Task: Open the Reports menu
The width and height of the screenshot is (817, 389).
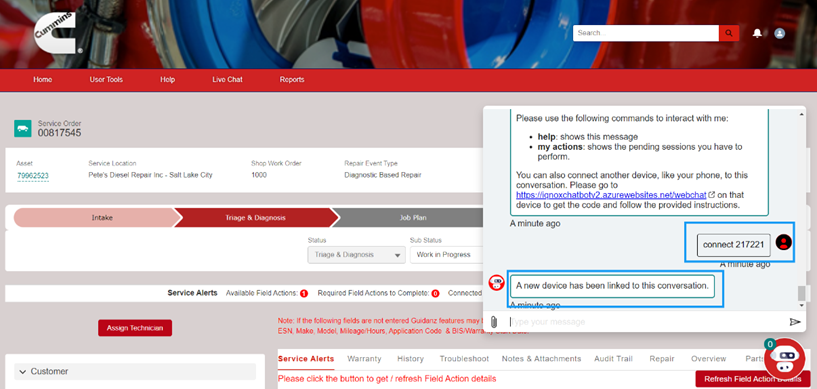Action: (292, 80)
